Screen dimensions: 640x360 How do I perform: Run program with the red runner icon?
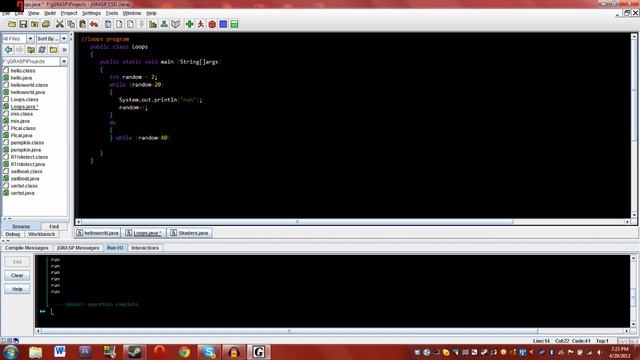click(x=201, y=24)
